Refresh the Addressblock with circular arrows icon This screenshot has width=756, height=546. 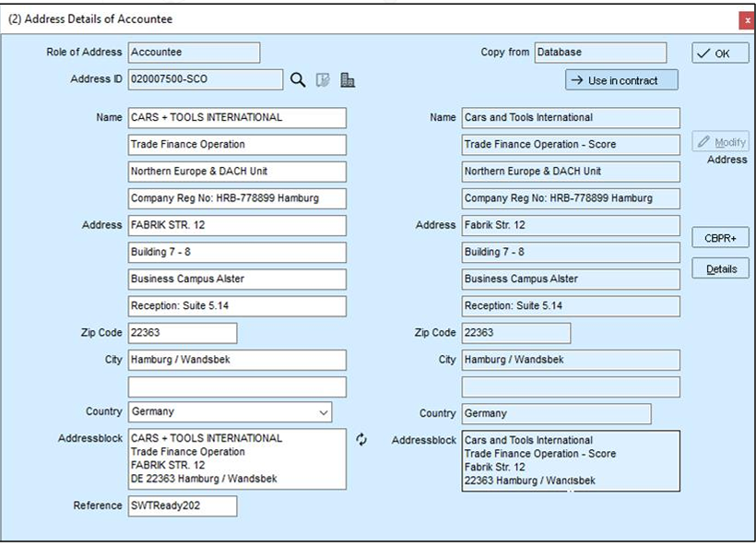click(x=361, y=439)
